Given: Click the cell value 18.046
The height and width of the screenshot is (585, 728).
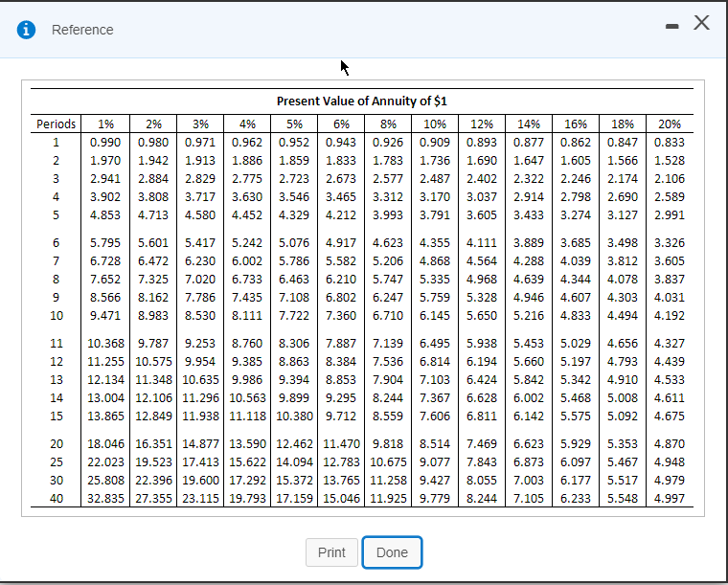Looking at the screenshot, I should pyautogui.click(x=105, y=444).
